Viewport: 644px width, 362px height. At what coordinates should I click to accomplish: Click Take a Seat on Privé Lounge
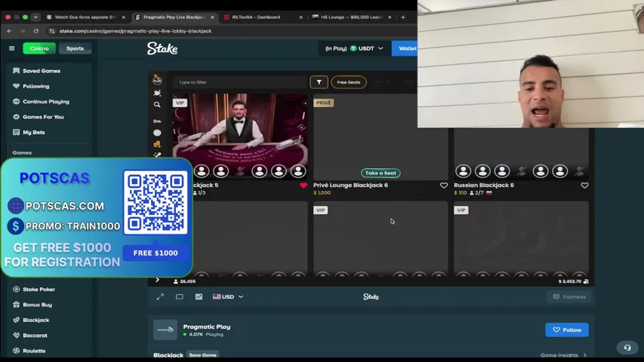[x=381, y=173]
